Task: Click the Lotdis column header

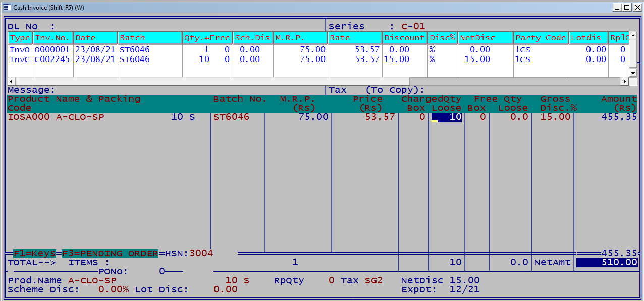Action: click(x=588, y=38)
